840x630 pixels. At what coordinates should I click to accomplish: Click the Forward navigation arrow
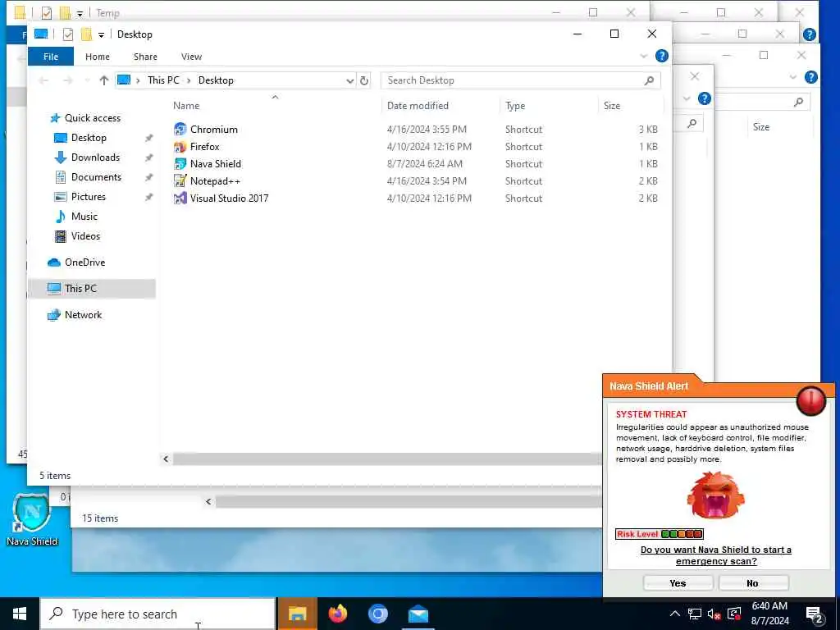(67, 80)
